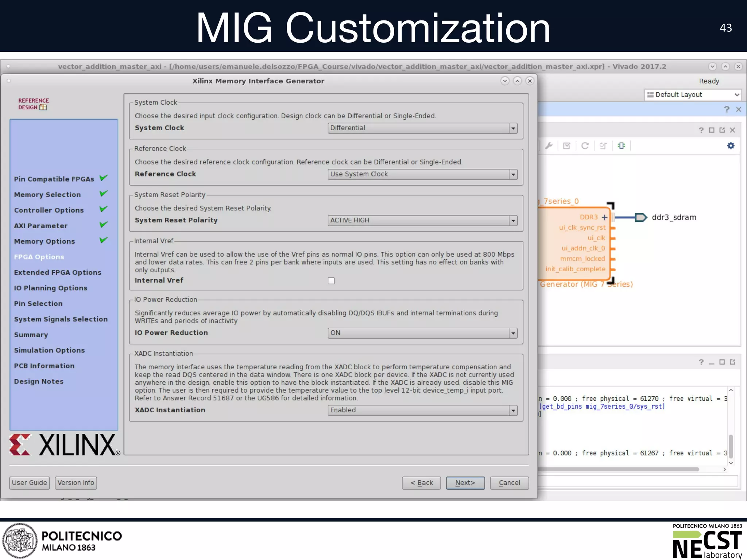Click the Tcl console vertical scrollbar
The width and height of the screenshot is (747, 560).
[x=731, y=447]
